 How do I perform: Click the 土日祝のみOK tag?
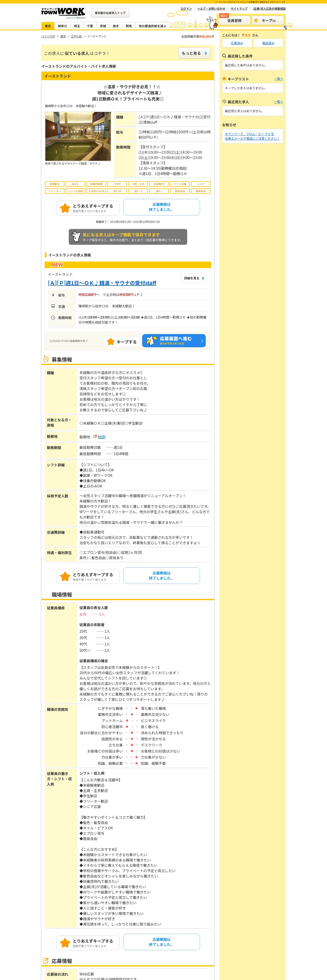point(96,191)
